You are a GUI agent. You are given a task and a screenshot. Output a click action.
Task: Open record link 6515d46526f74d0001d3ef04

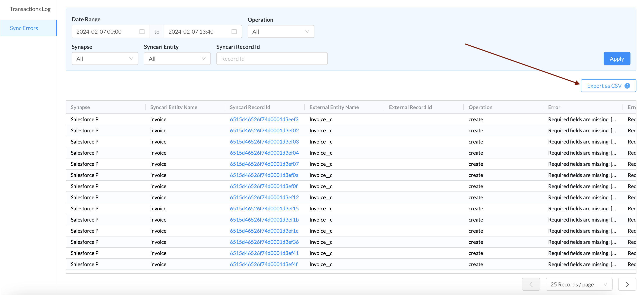[264, 153]
